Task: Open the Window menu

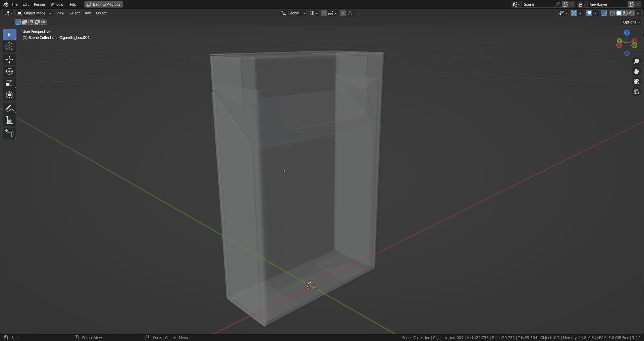Action: (x=57, y=4)
